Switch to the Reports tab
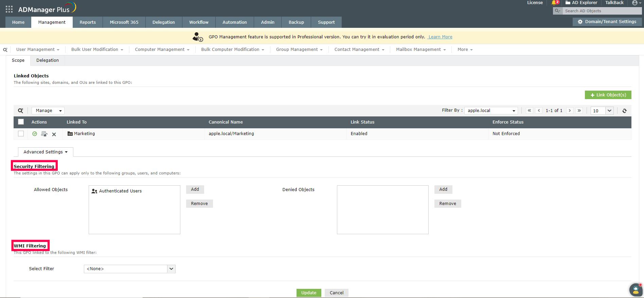644x298 pixels. (x=88, y=22)
